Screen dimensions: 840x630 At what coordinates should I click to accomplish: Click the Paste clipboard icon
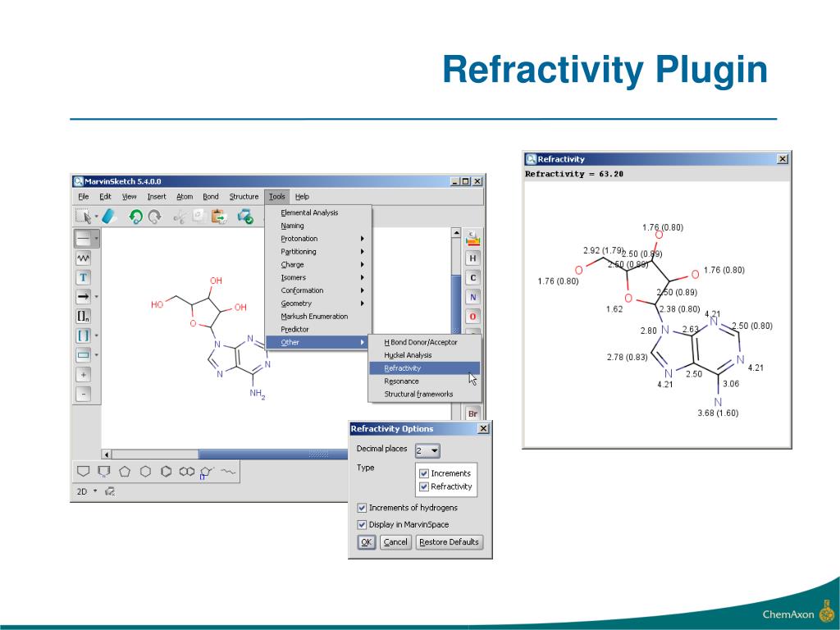[218, 217]
